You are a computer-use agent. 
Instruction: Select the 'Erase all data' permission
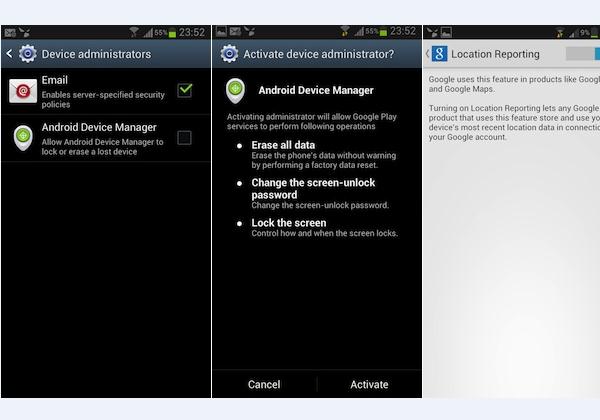point(283,145)
